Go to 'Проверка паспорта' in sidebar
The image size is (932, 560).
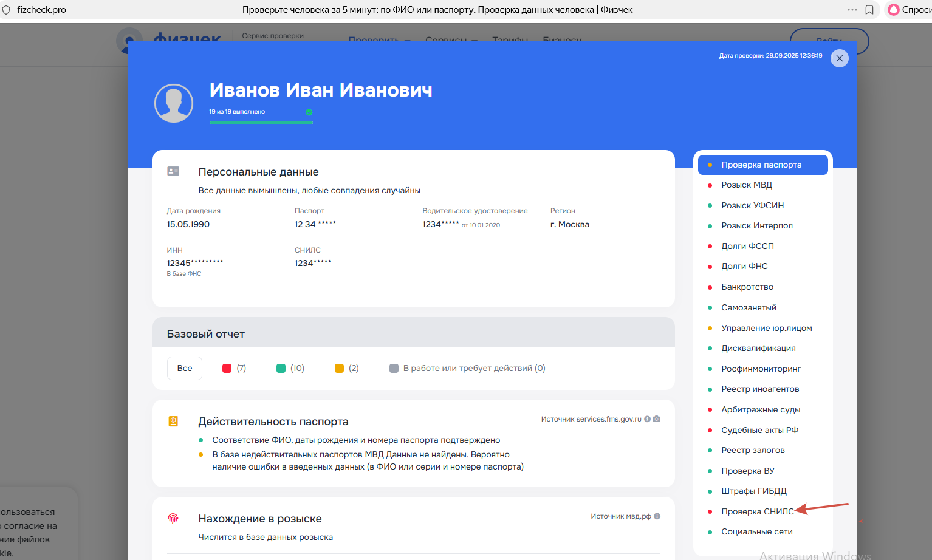tap(761, 165)
